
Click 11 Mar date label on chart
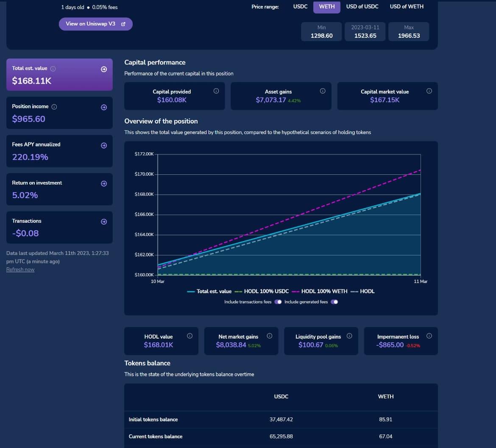click(421, 281)
